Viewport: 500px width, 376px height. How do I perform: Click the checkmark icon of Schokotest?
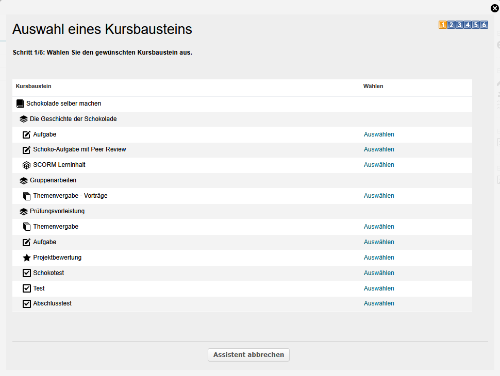point(27,273)
